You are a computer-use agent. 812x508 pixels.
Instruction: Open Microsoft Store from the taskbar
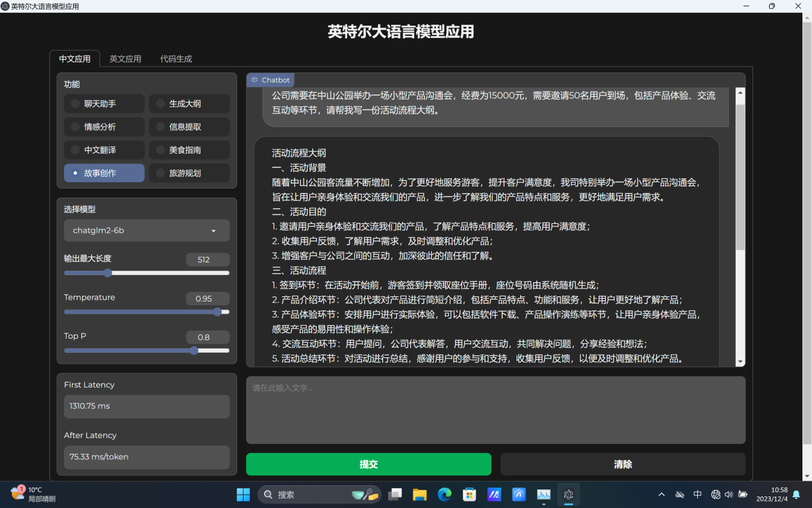(469, 495)
